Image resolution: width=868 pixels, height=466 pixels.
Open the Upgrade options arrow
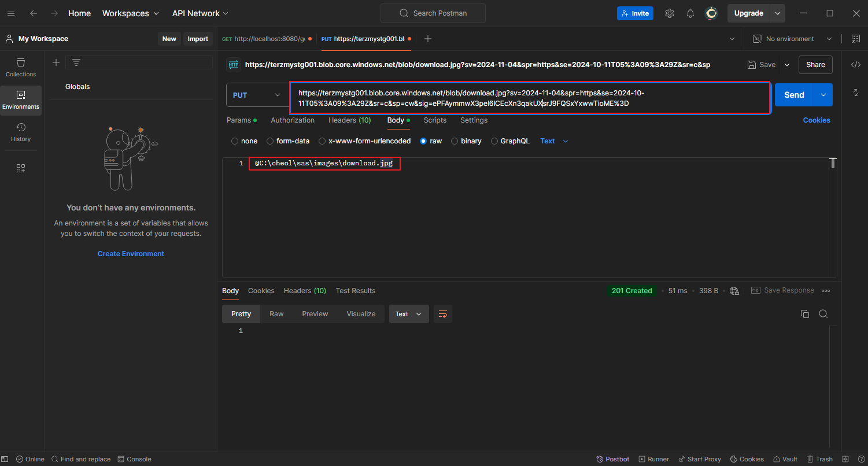(778, 13)
